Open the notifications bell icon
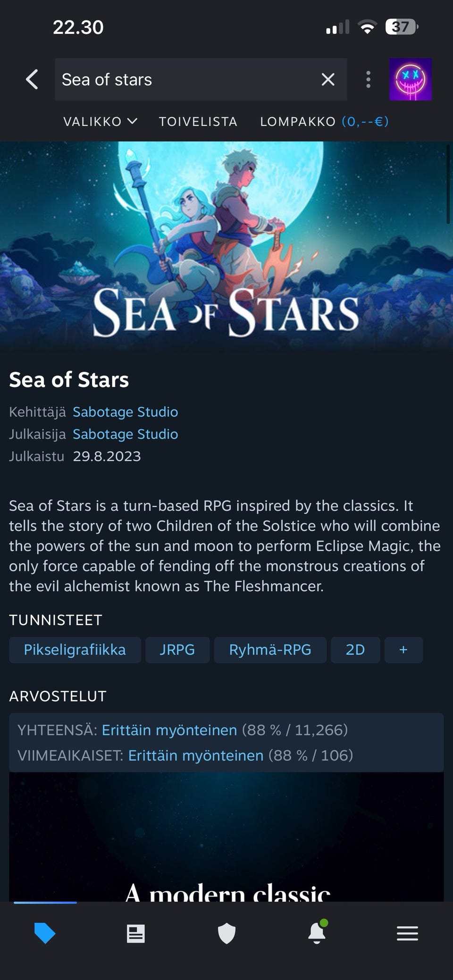 click(x=317, y=933)
